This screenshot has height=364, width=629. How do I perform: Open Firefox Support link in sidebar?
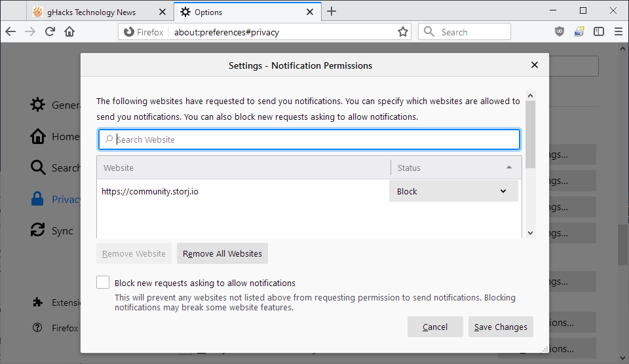[x=56, y=328]
